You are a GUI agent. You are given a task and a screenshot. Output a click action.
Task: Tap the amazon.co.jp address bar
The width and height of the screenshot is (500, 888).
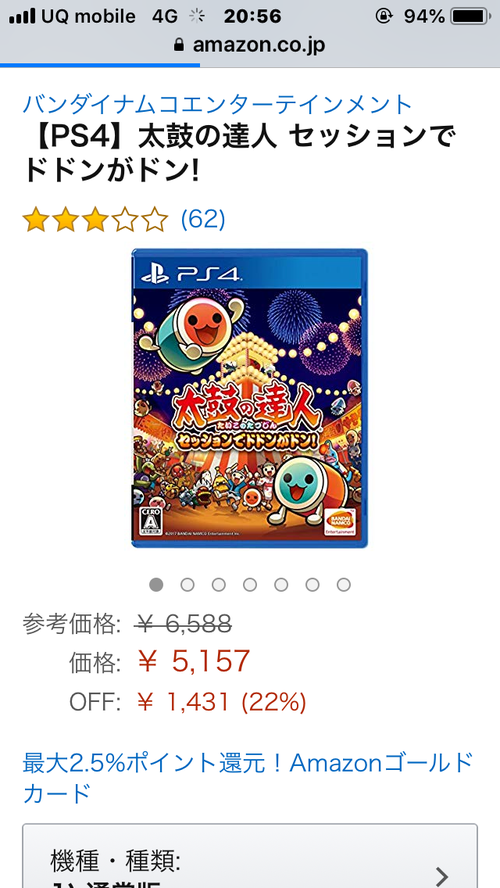pos(250,45)
